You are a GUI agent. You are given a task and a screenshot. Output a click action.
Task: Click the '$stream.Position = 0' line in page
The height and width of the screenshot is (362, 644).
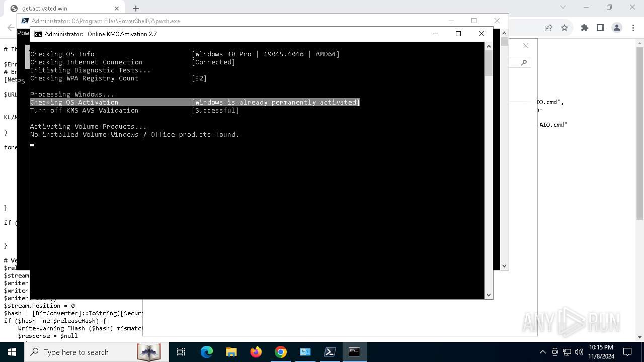pos(39,306)
